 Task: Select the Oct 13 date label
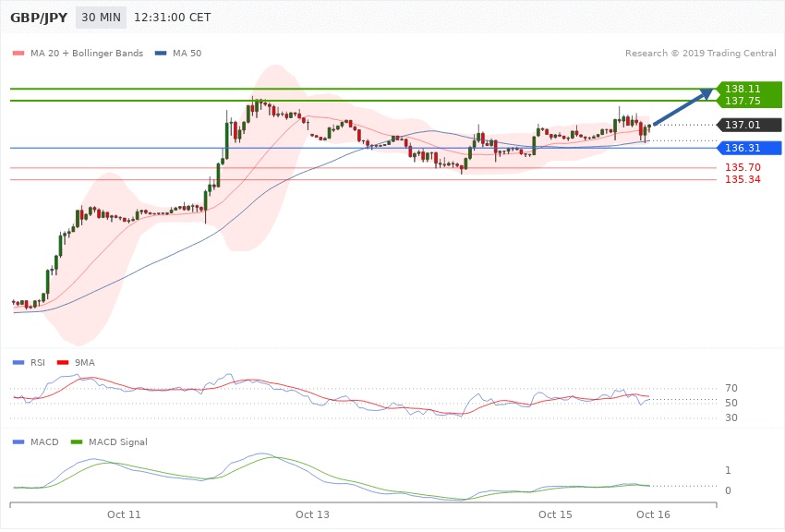[x=312, y=514]
